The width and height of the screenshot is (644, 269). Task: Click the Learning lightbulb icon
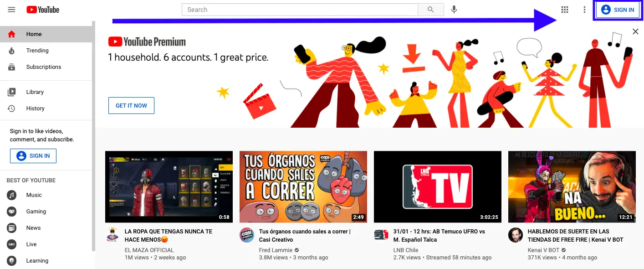click(x=12, y=261)
